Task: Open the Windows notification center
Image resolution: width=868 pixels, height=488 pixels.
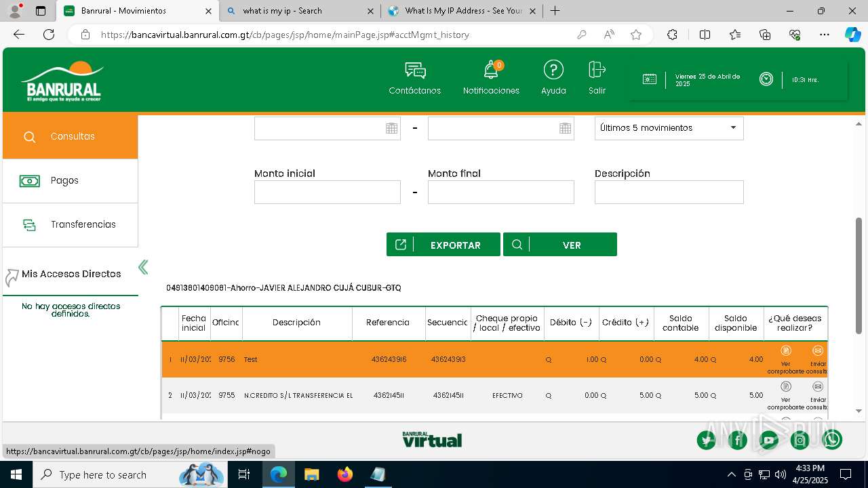Action: click(x=846, y=474)
